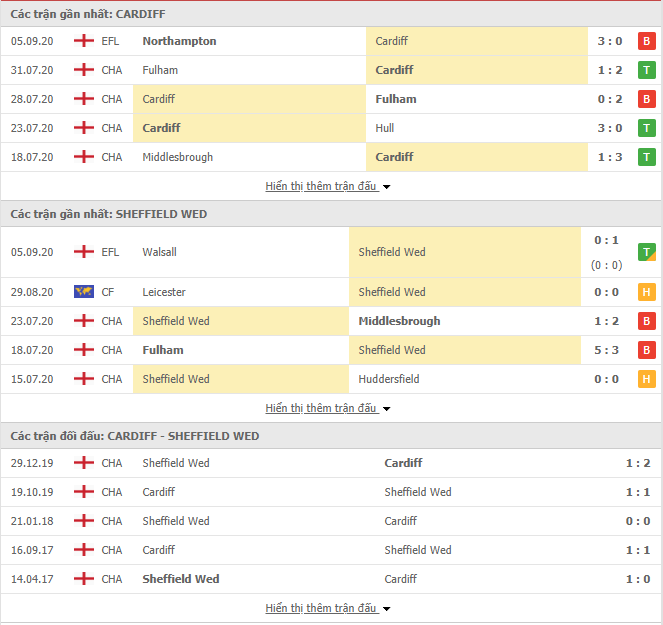Click orange H badge for Leicester match

(x=647, y=292)
